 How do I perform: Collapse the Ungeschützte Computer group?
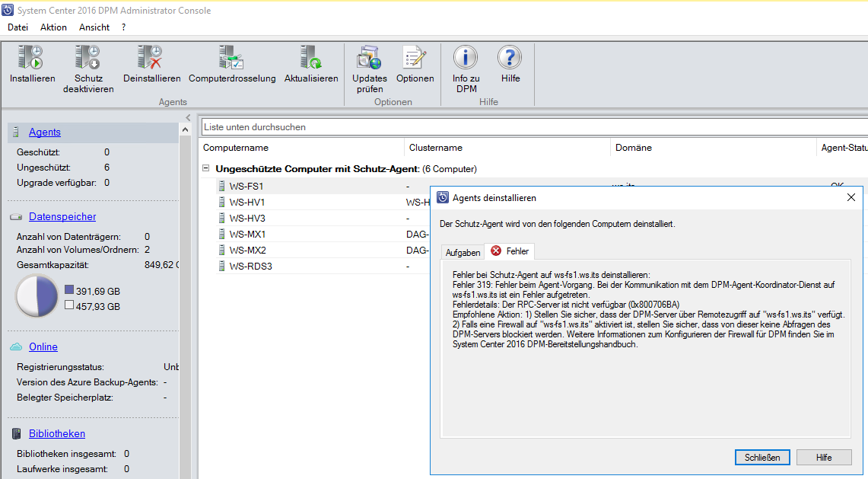click(x=206, y=168)
